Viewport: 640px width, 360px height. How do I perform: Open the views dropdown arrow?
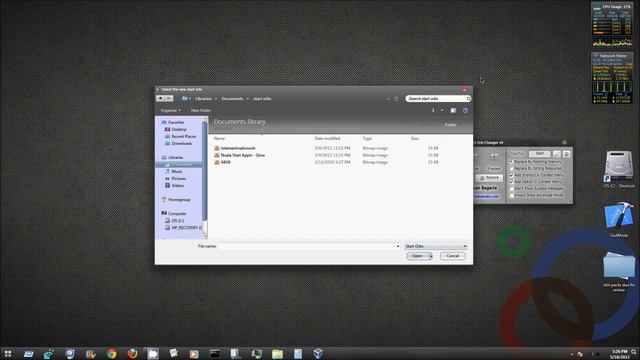tap(442, 110)
